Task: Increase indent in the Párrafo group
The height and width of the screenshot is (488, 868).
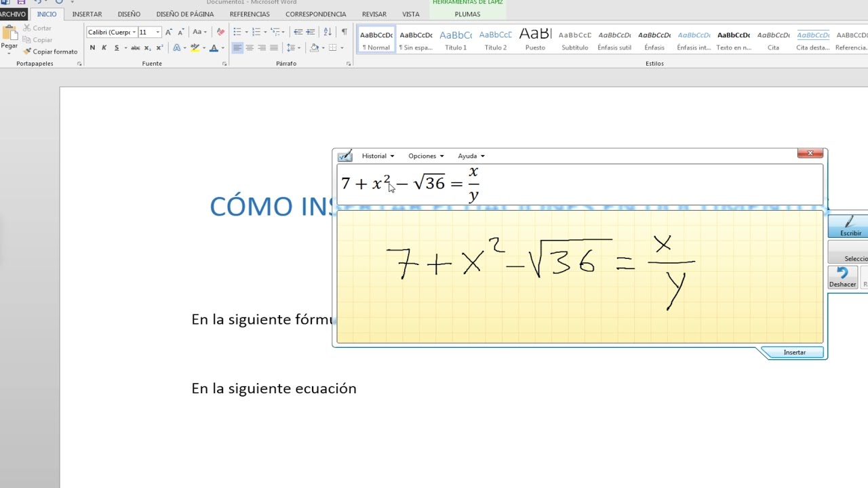Action: (x=311, y=32)
